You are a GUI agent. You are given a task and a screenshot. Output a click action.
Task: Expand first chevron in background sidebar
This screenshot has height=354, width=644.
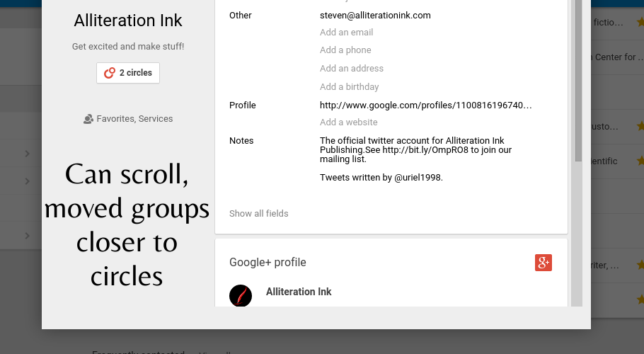pyautogui.click(x=27, y=154)
